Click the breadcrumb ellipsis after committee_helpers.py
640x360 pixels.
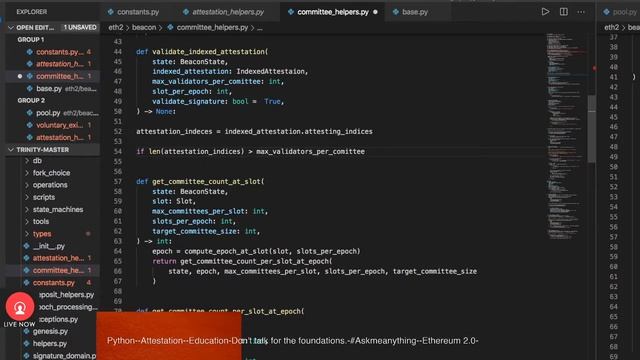260,28
